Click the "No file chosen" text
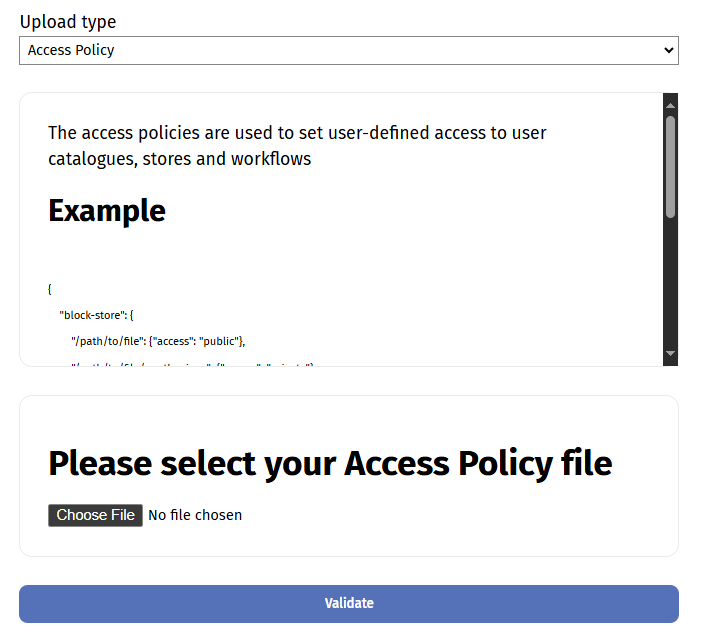705x639 pixels. click(x=195, y=515)
